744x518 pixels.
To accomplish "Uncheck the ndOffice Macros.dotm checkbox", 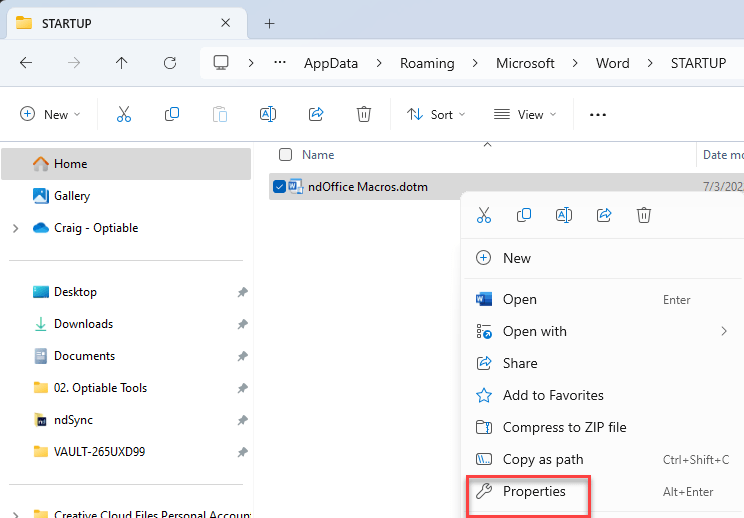I will pyautogui.click(x=279, y=187).
